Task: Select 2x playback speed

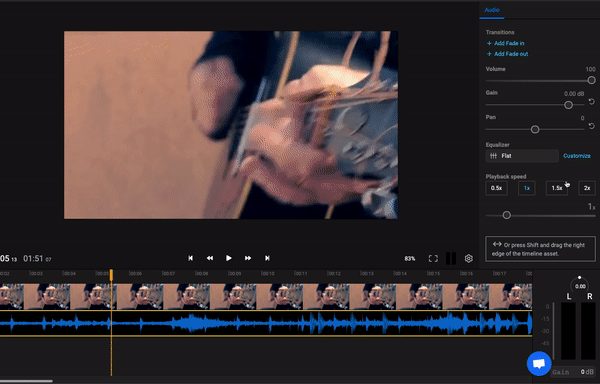Action: 587,188
